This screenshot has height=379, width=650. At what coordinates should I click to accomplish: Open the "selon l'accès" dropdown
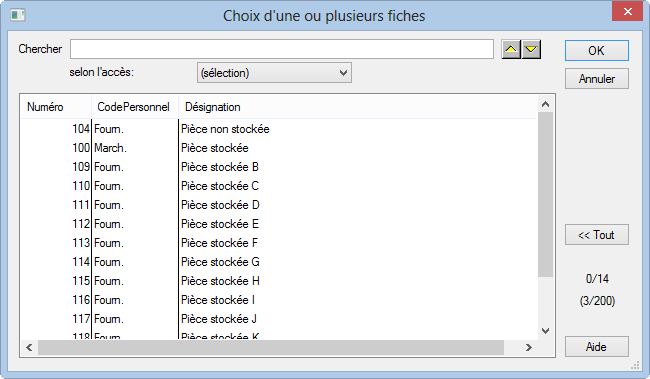(274, 73)
